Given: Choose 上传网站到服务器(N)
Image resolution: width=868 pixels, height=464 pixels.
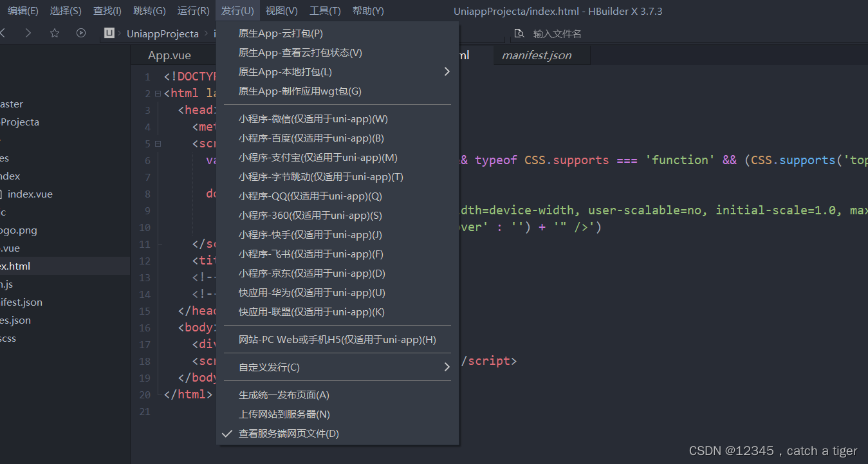Looking at the screenshot, I should tap(338, 414).
